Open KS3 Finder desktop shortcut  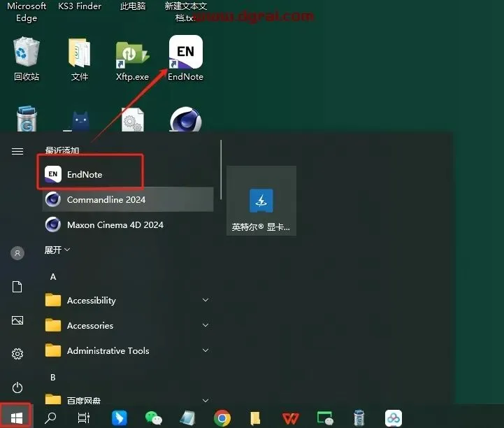click(80, 6)
